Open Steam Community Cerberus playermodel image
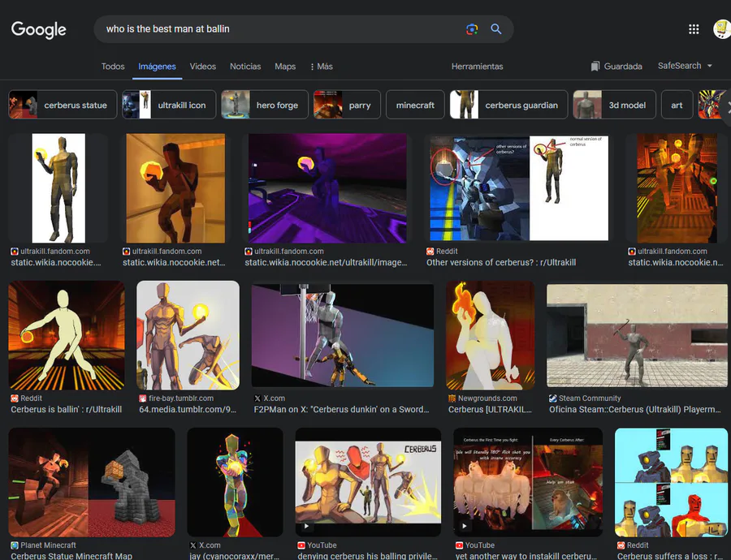Screen dimensions: 731x560 pos(637,335)
